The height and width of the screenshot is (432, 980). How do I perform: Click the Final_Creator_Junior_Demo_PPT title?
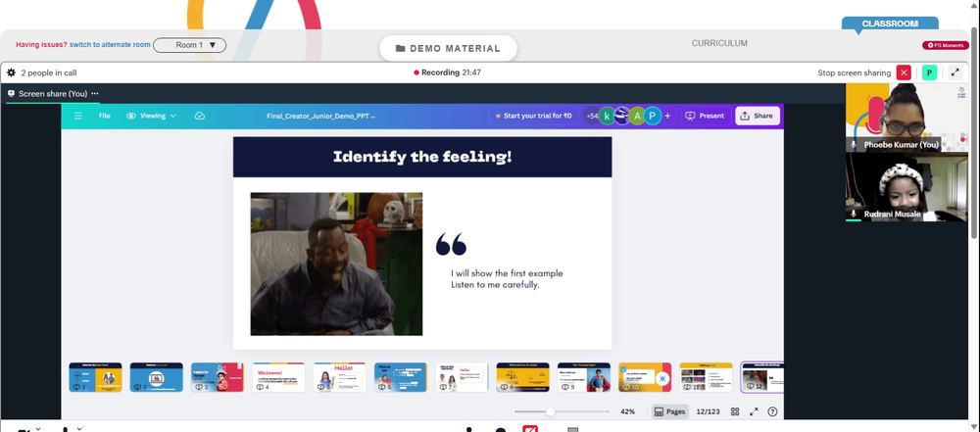(x=320, y=116)
